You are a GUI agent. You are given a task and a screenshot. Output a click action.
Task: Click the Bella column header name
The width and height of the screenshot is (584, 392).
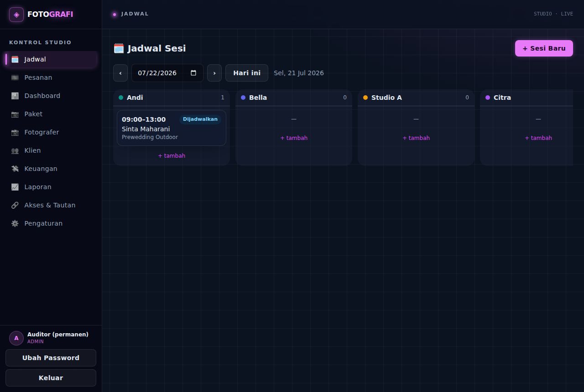(258, 98)
